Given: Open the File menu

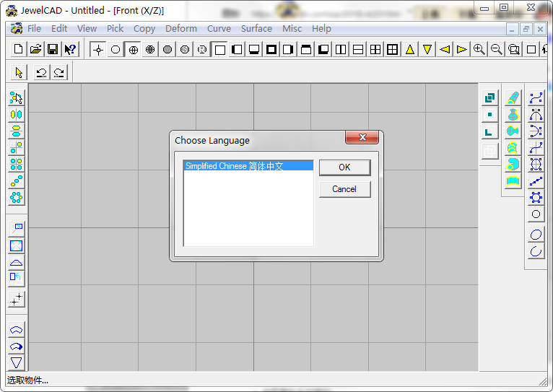Looking at the screenshot, I should 34,29.
